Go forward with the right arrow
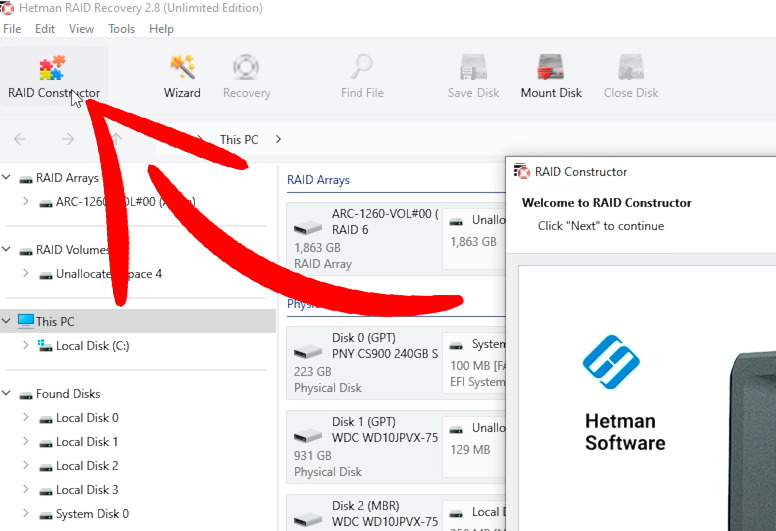The height and width of the screenshot is (531, 776). tap(68, 139)
